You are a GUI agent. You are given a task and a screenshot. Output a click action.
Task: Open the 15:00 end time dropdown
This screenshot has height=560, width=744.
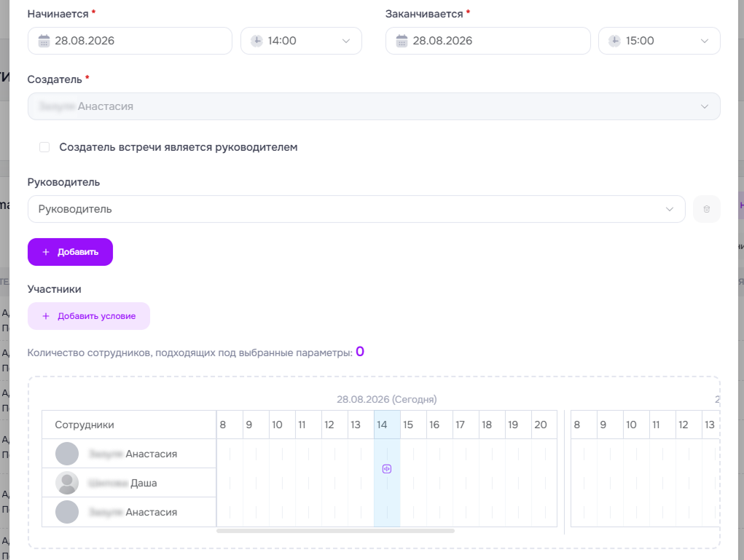tap(659, 41)
